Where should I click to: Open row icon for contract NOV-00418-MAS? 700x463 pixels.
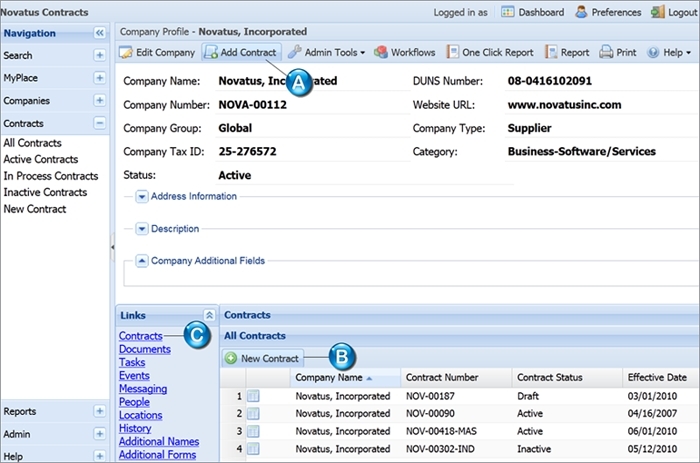click(253, 431)
